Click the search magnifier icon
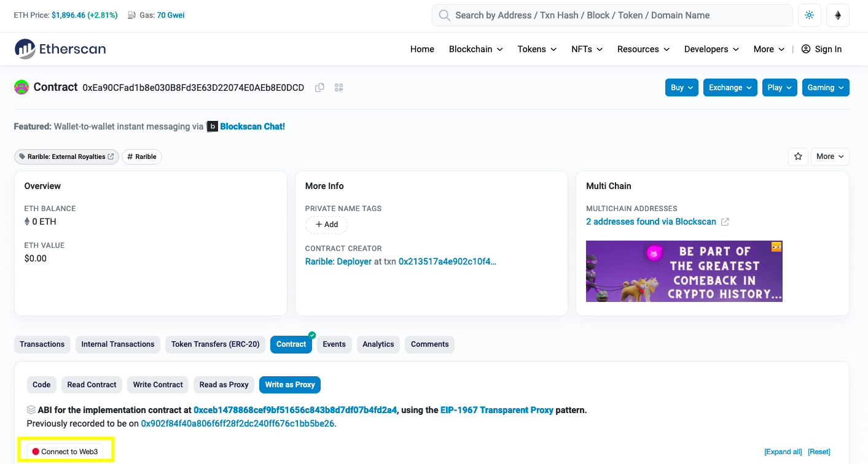The image size is (868, 464). [x=445, y=15]
